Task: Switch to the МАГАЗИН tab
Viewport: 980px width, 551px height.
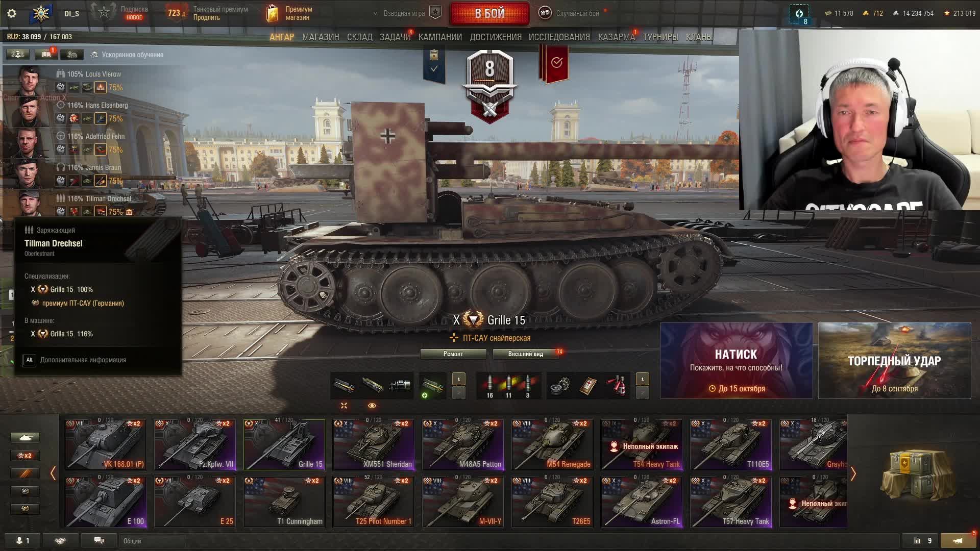Action: pyautogui.click(x=321, y=37)
